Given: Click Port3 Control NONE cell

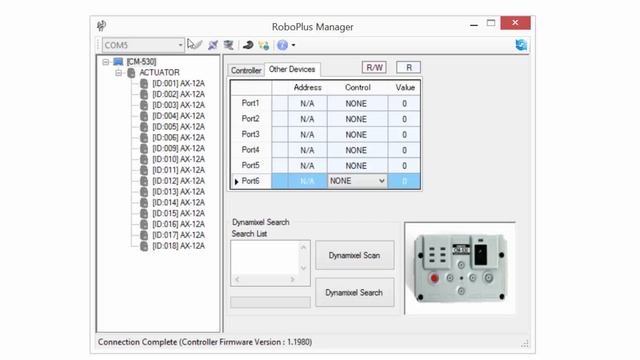Looking at the screenshot, I should pos(357,135).
